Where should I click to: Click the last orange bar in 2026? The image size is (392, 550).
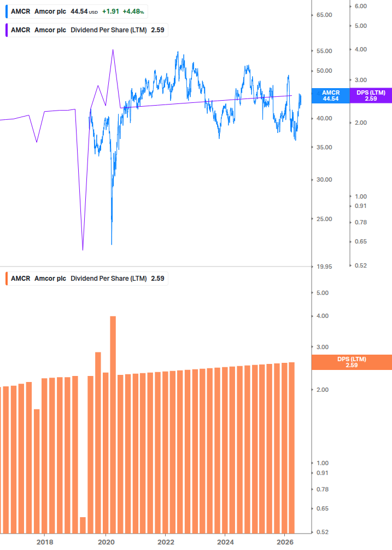291,448
